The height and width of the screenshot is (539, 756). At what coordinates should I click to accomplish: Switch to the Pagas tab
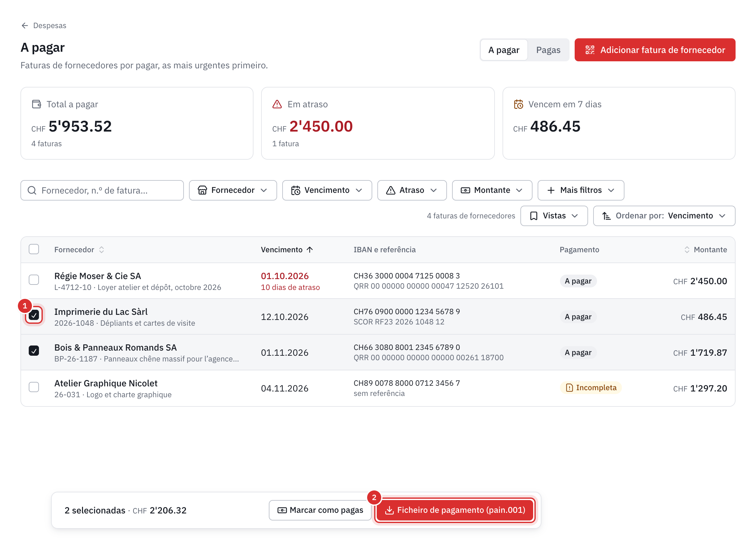(x=548, y=50)
